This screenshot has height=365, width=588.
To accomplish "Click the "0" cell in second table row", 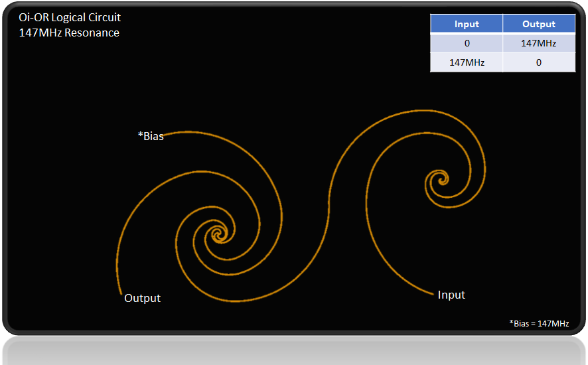I will pyautogui.click(x=538, y=62).
